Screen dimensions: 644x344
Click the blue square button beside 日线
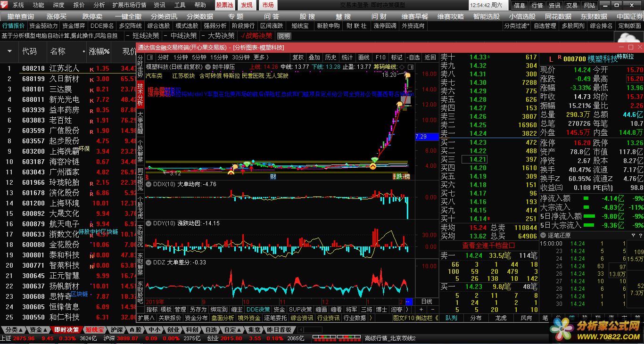pyautogui.click(x=408, y=302)
